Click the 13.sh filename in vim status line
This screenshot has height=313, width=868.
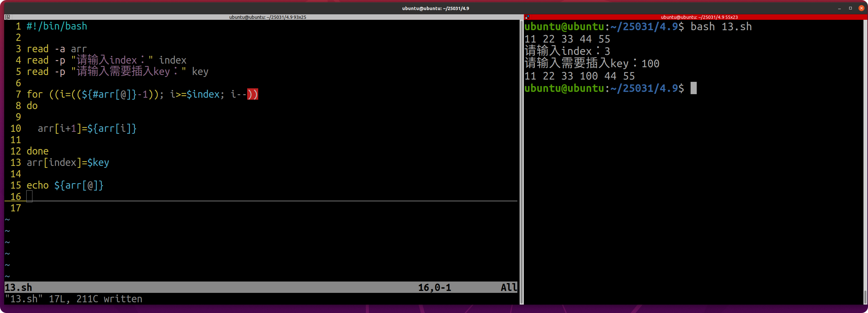(x=18, y=287)
